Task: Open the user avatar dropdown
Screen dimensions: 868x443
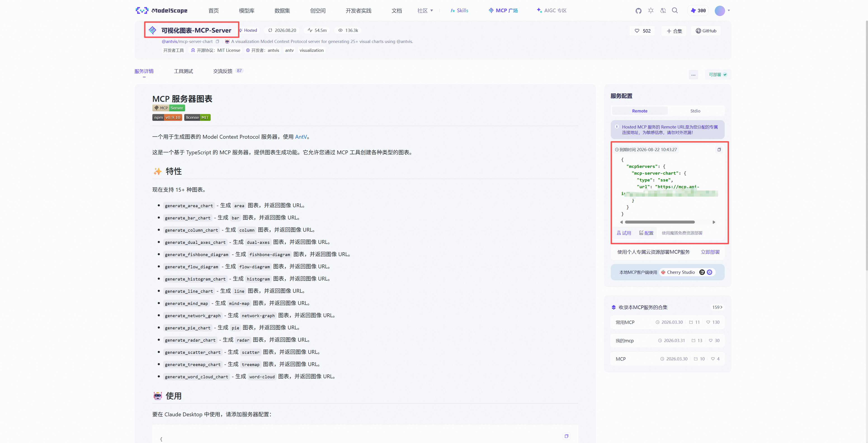Action: 722,10
